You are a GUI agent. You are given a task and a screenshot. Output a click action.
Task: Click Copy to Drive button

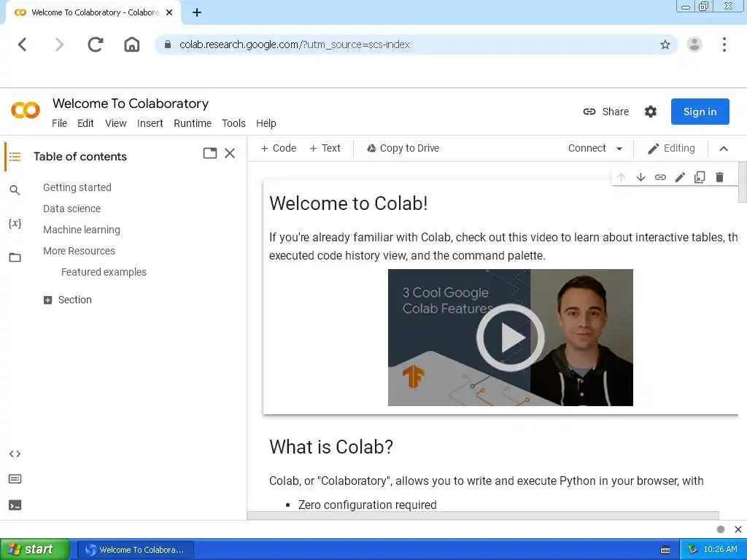(403, 148)
